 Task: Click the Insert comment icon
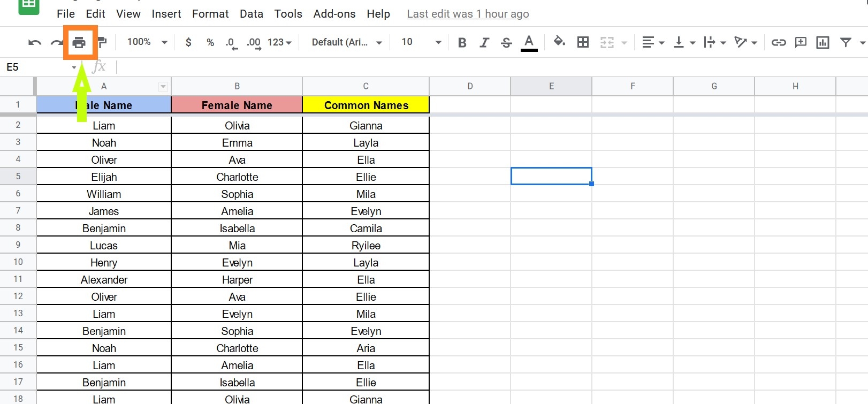(x=801, y=42)
